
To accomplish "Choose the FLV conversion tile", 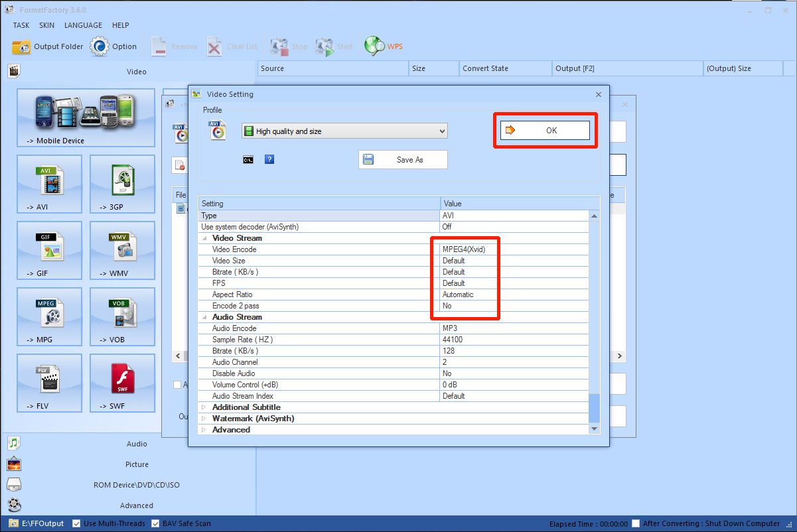I will coord(50,383).
